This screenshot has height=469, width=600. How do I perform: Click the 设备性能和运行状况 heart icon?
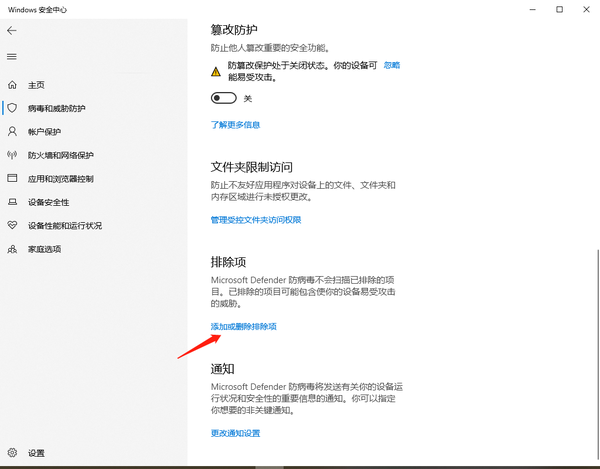[x=13, y=225]
